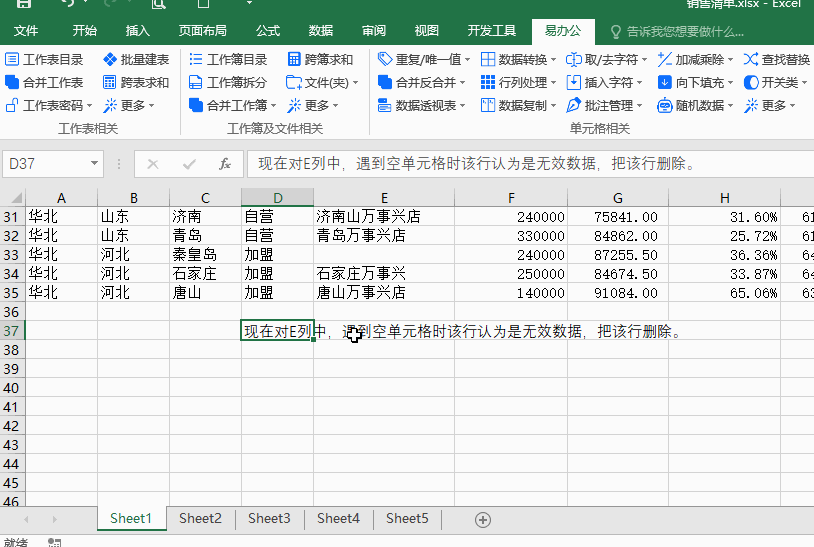Click the 批量建表 icon
This screenshot has width=814, height=547.
click(110, 60)
